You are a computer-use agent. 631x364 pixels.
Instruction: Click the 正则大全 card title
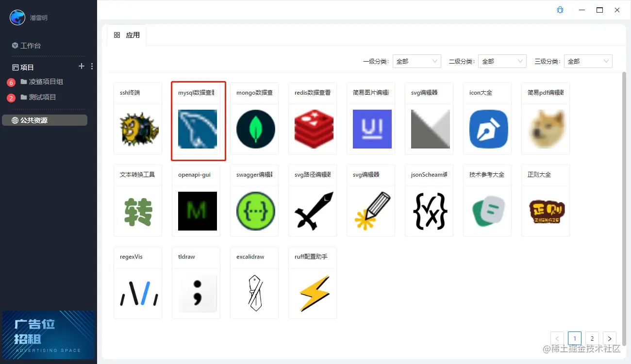coord(539,174)
